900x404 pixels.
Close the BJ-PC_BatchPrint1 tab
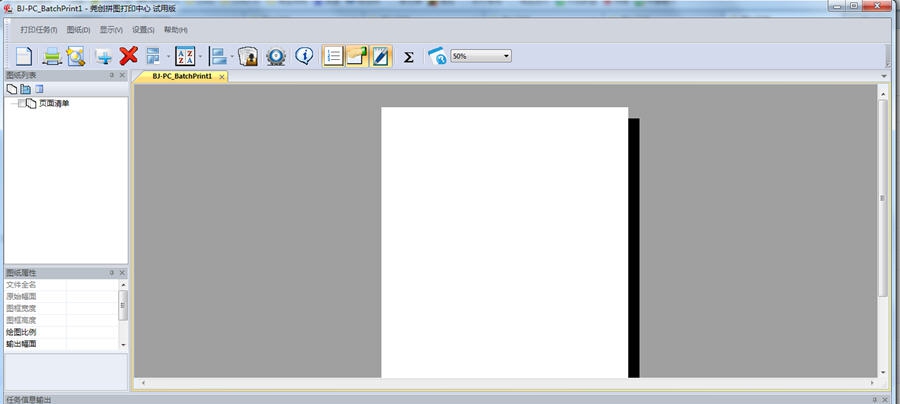pyautogui.click(x=222, y=77)
